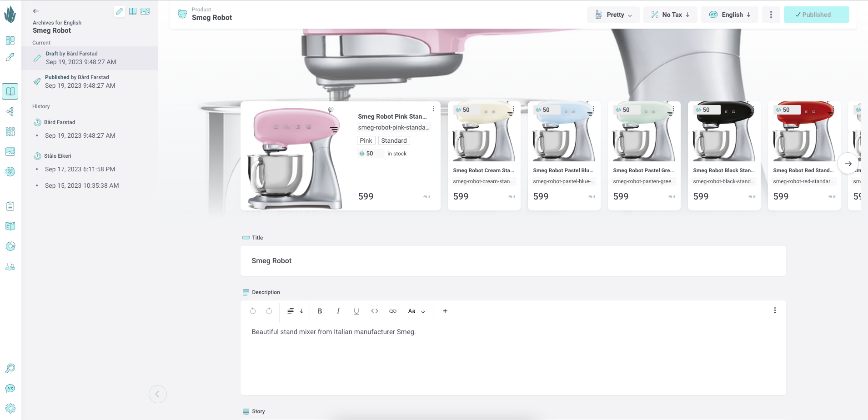Select the Smeg Robot Red variant card
The image size is (868, 420).
804,156
